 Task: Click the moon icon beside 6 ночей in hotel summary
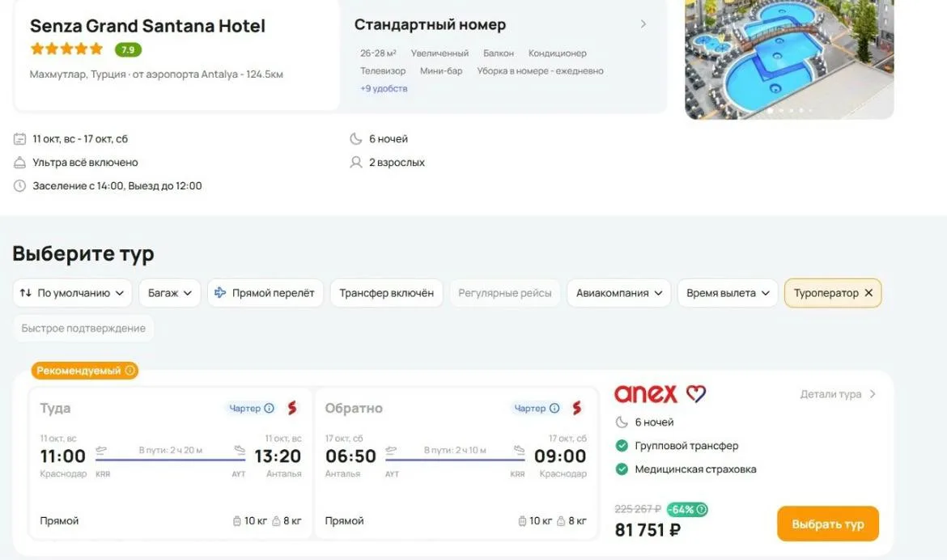[355, 139]
